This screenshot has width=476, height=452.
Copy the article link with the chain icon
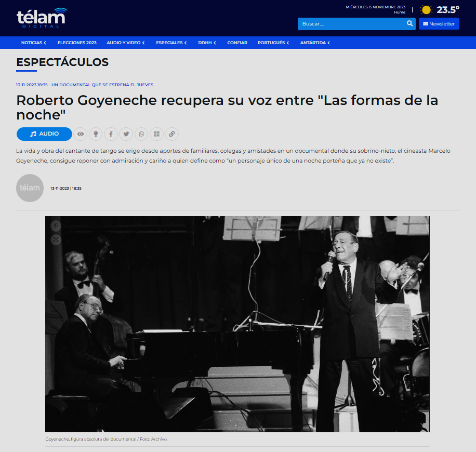[172, 134]
